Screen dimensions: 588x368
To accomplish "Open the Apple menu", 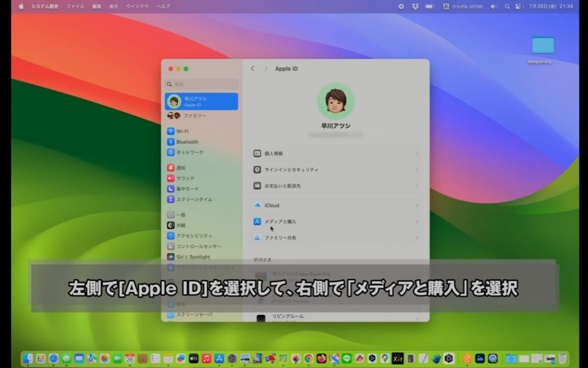I will point(21,6).
